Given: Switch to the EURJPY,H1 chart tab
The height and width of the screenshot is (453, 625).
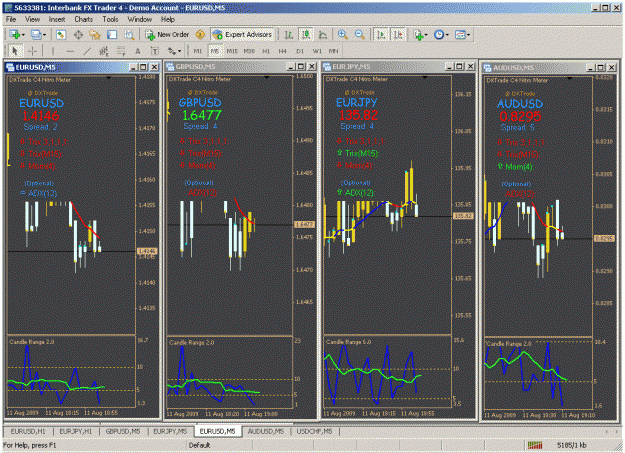Looking at the screenshot, I should [x=76, y=431].
